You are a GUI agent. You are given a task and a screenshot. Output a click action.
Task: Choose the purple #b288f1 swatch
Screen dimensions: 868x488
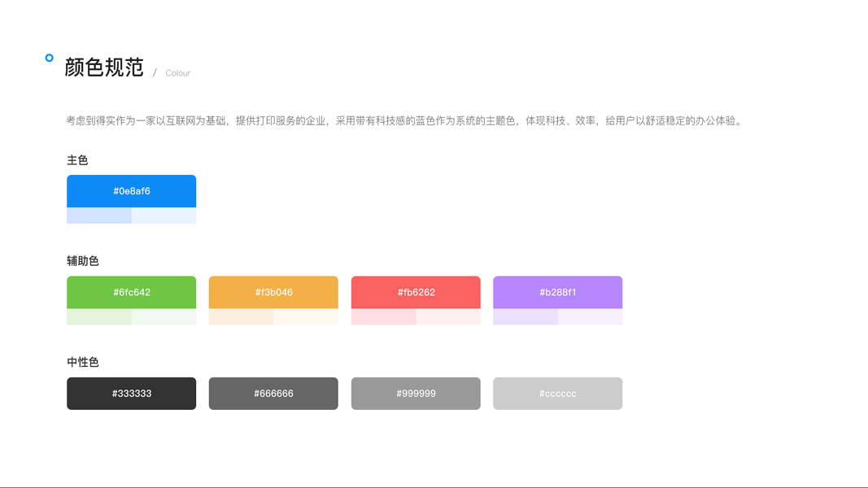click(x=557, y=292)
